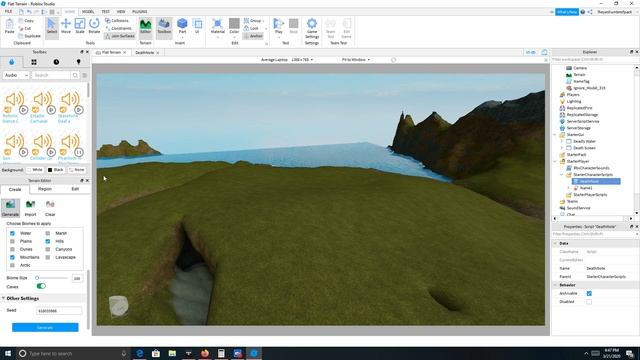
Task: Switch to the TEST ribbon tab
Action: (105, 12)
